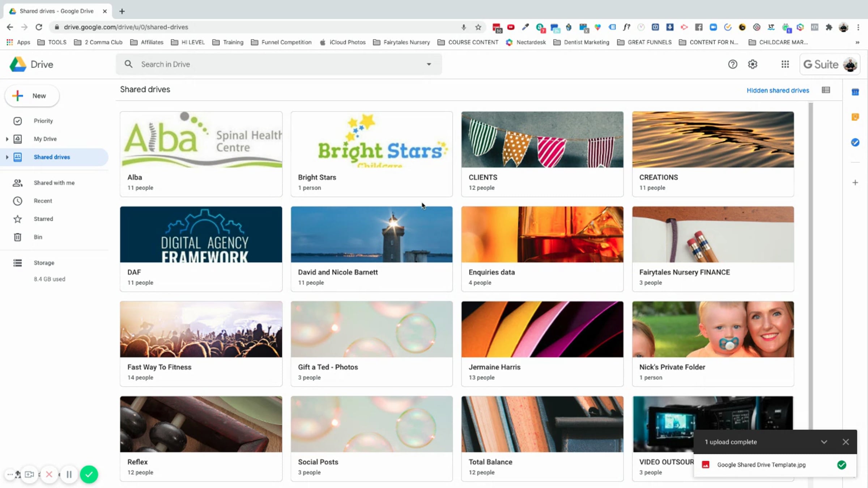Open Google Keep side panel icon
The image size is (868, 488).
coord(855,117)
